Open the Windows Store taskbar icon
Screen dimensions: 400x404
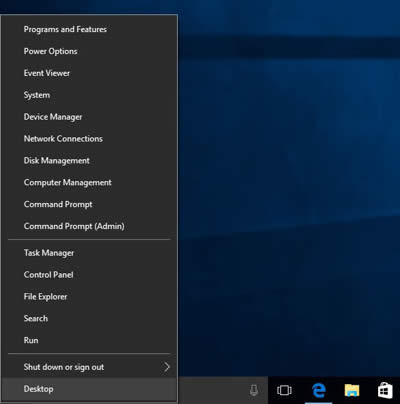[x=385, y=390]
